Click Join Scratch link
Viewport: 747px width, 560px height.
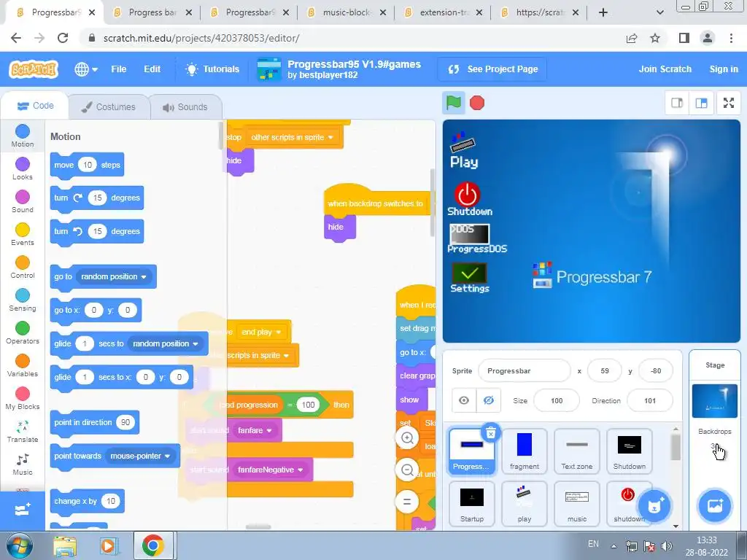pyautogui.click(x=665, y=69)
